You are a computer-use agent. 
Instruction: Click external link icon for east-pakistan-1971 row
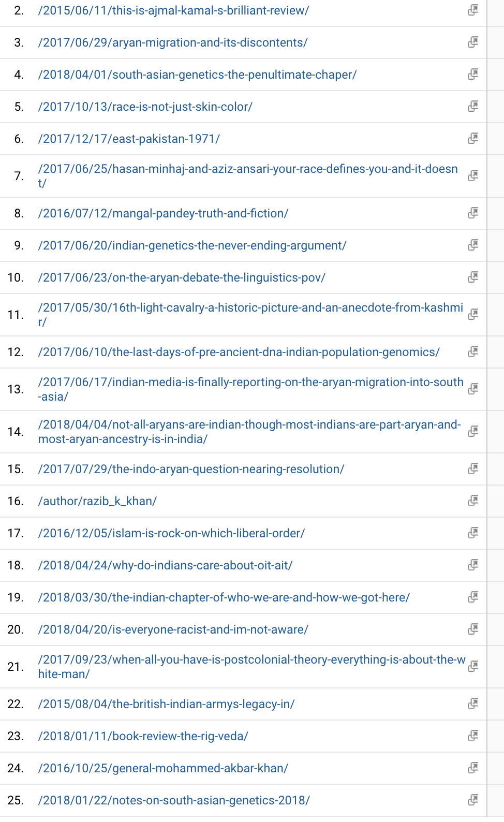(472, 139)
